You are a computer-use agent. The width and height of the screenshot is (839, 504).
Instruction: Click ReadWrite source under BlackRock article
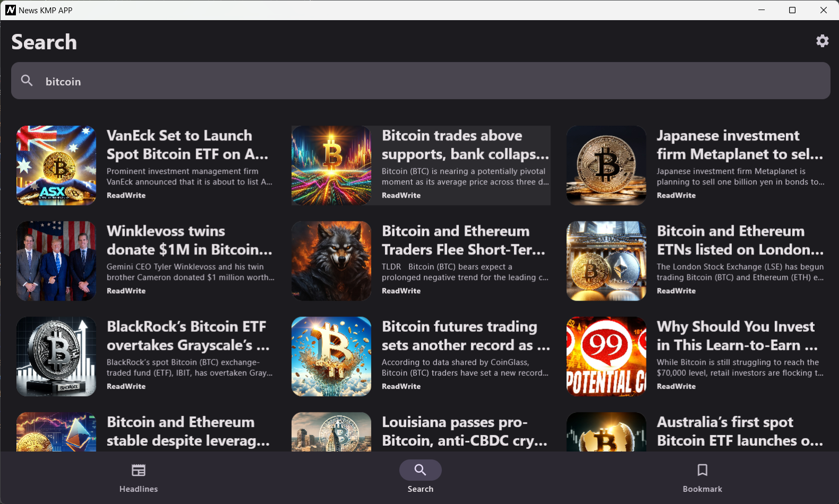click(x=126, y=386)
